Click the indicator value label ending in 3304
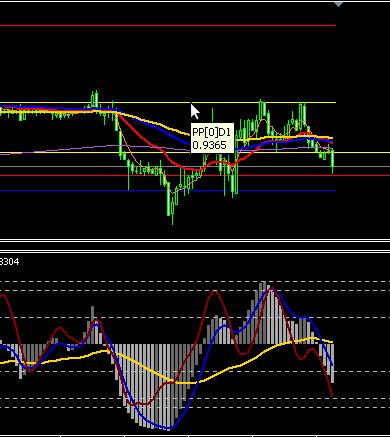 coord(9,262)
